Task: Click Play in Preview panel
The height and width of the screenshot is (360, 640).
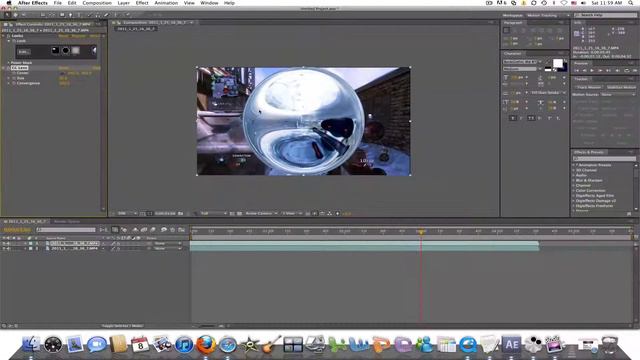Action: pyautogui.click(x=592, y=71)
